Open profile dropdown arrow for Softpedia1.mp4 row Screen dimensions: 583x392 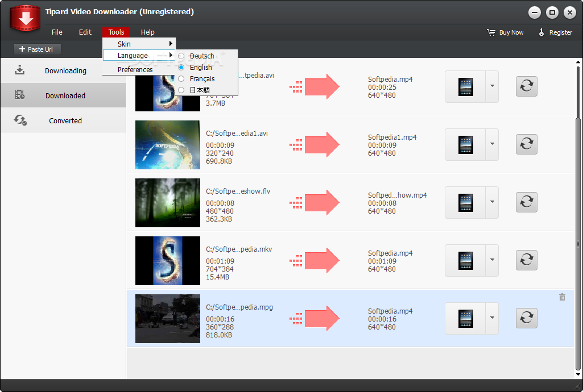point(492,144)
